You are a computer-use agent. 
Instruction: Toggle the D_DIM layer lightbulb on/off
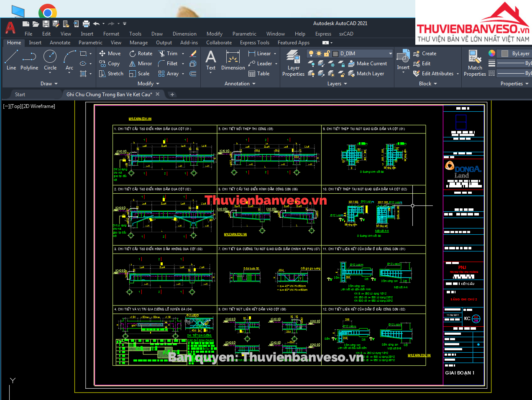(x=311, y=54)
